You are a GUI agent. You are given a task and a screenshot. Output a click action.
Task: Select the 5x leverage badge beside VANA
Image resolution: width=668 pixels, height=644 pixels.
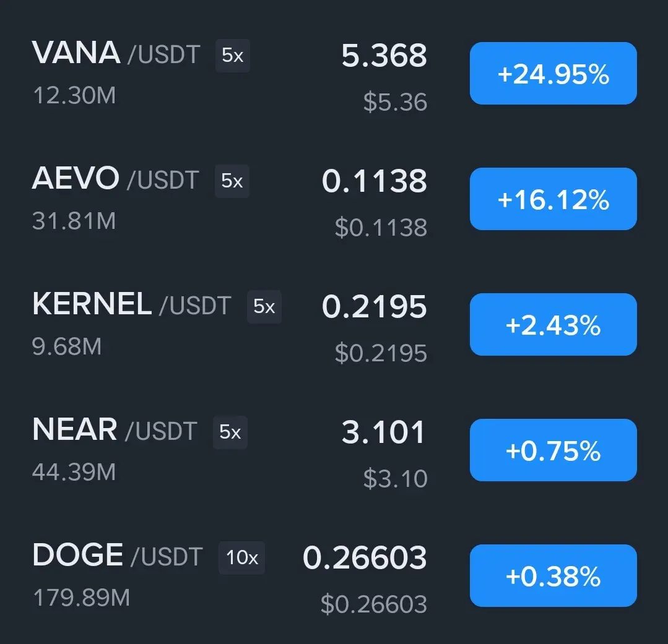click(233, 56)
